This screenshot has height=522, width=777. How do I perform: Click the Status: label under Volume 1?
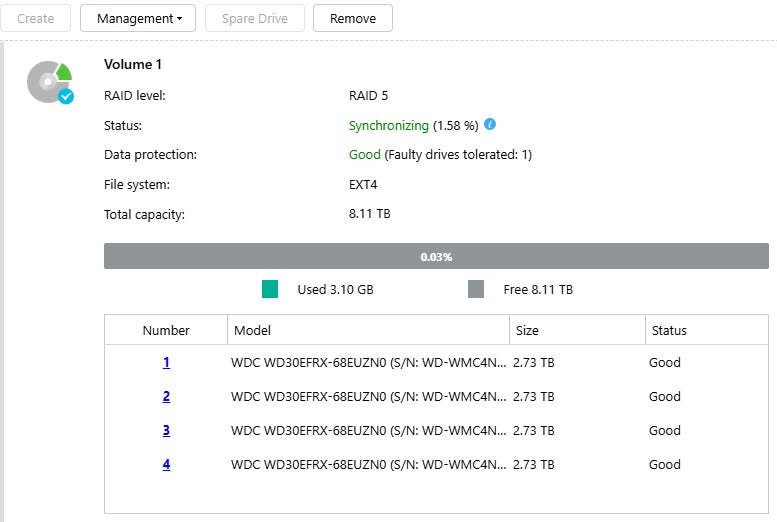[123, 126]
